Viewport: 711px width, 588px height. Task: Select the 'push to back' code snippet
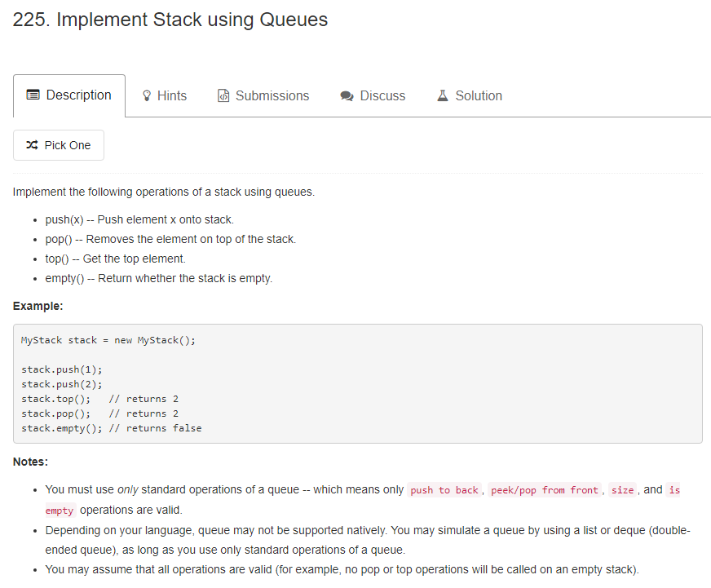pos(444,489)
